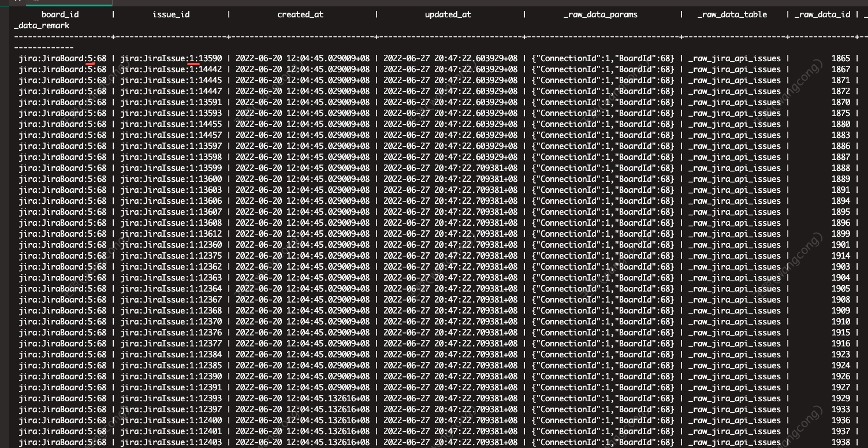Click raw data id 1872
Screen dimensions: 868x448
click(841, 91)
